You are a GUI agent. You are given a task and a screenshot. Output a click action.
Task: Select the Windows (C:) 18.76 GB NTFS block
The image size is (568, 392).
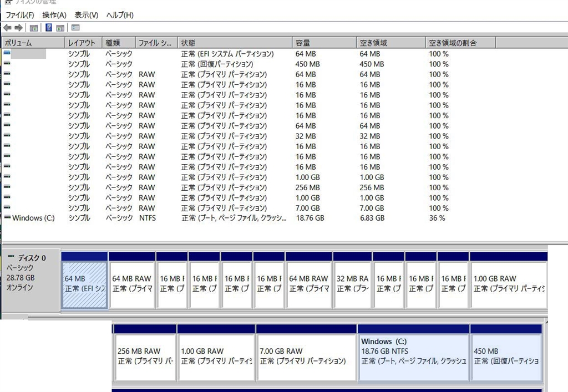pos(413,357)
